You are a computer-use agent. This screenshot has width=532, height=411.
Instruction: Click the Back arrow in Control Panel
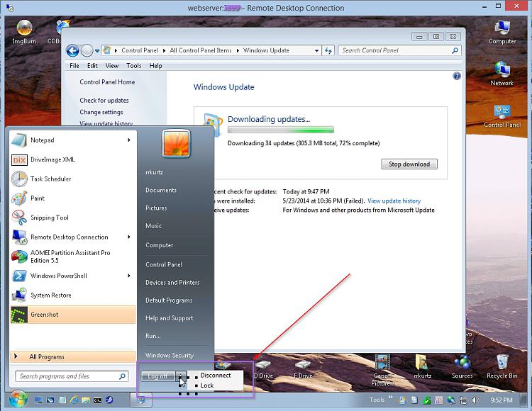click(72, 51)
